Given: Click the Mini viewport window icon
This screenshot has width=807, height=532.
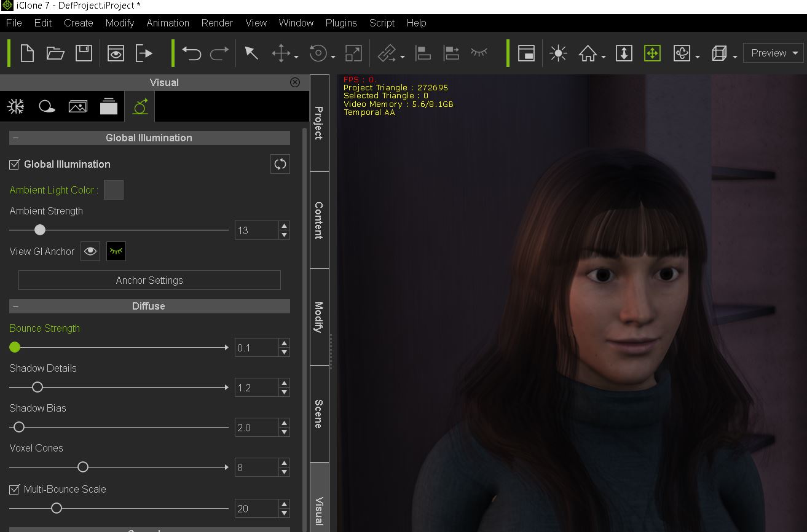Looking at the screenshot, I should 526,53.
